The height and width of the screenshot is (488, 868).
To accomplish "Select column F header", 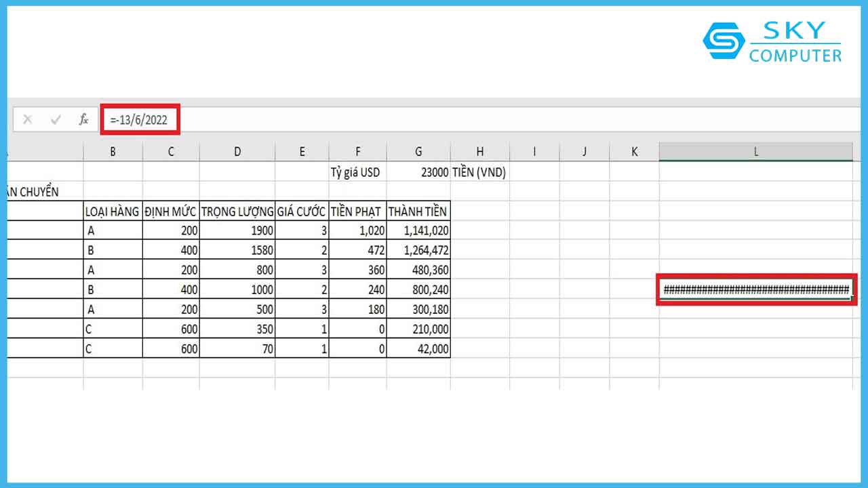I will click(x=357, y=152).
